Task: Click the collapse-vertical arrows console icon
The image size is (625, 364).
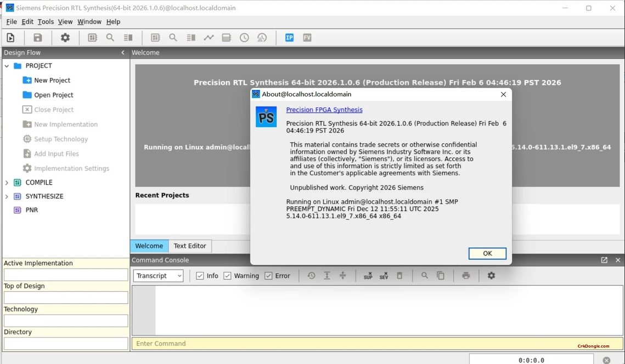Action: (x=343, y=276)
